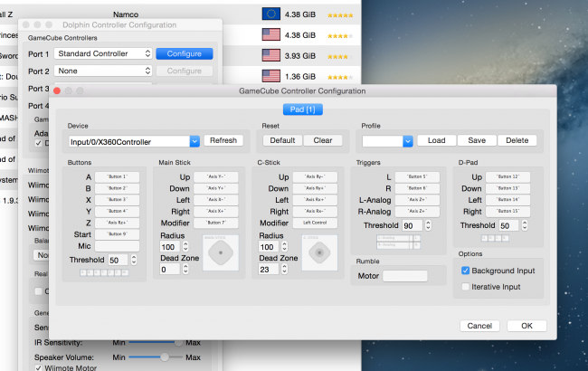Delete the selected profile
This screenshot has width=588, height=371.
(x=517, y=140)
